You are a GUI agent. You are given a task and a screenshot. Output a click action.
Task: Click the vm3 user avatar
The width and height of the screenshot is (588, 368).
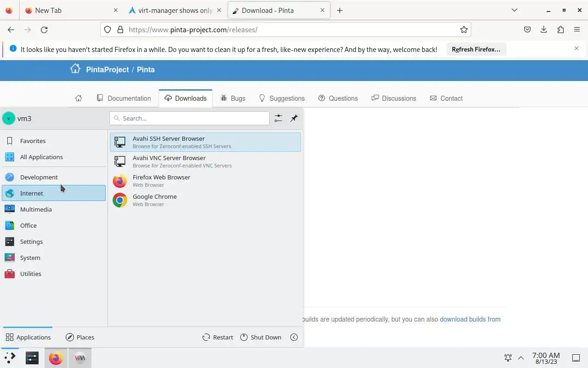point(8,118)
